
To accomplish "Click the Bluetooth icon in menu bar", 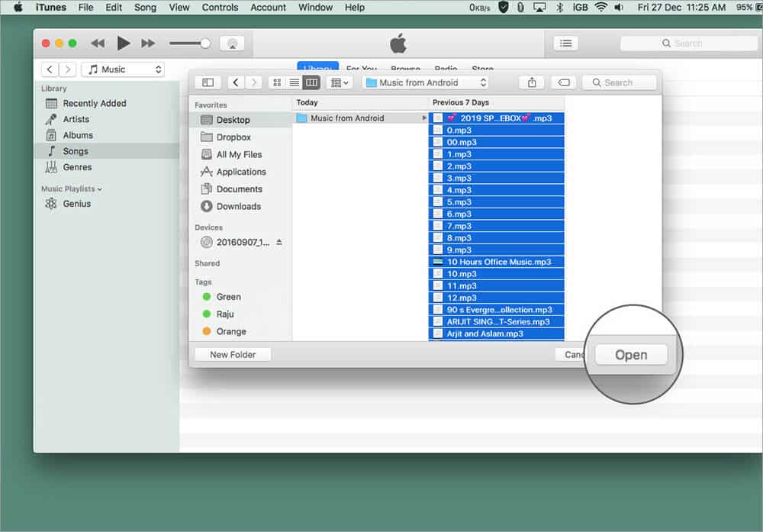I will (559, 8).
